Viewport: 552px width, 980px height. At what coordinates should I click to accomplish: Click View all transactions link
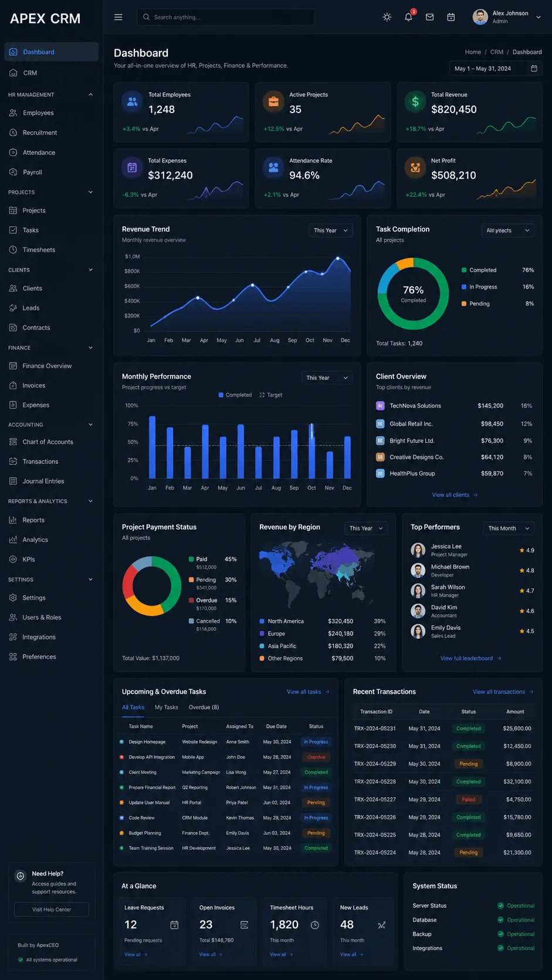[503, 692]
